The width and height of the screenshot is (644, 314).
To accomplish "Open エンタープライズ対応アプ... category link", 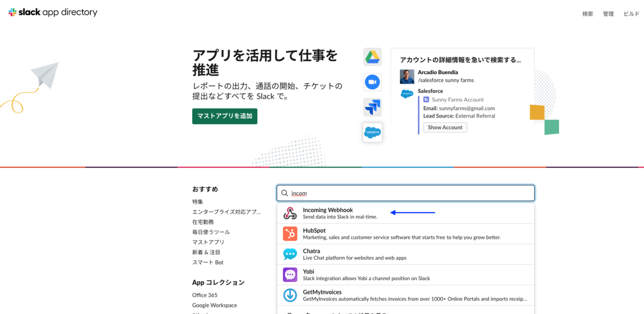I will [226, 212].
